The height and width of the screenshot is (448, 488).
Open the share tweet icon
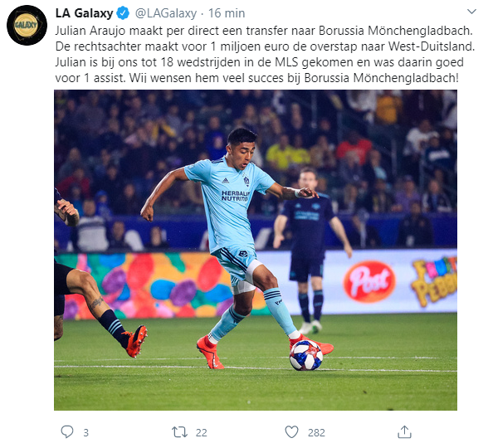tap(404, 431)
